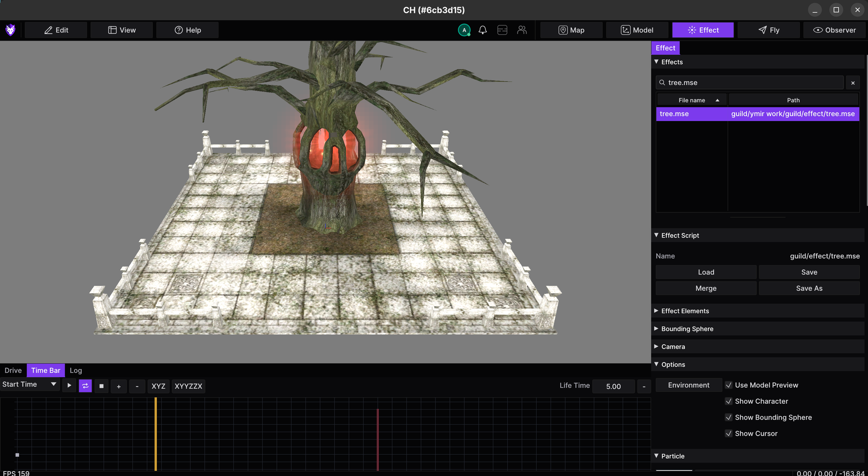Viewport: 868px width, 476px height.
Task: Uncheck Use Model Preview
Action: pyautogui.click(x=729, y=385)
